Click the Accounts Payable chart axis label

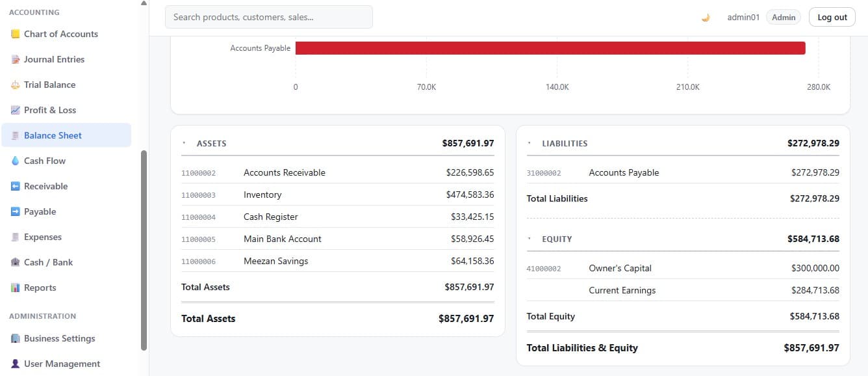261,48
